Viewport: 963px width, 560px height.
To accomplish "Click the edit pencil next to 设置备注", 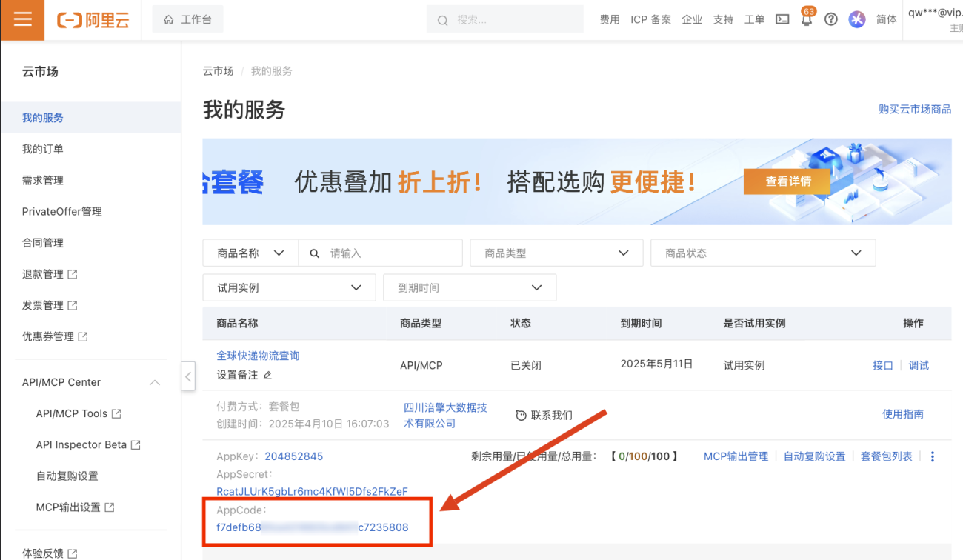I will tap(268, 376).
